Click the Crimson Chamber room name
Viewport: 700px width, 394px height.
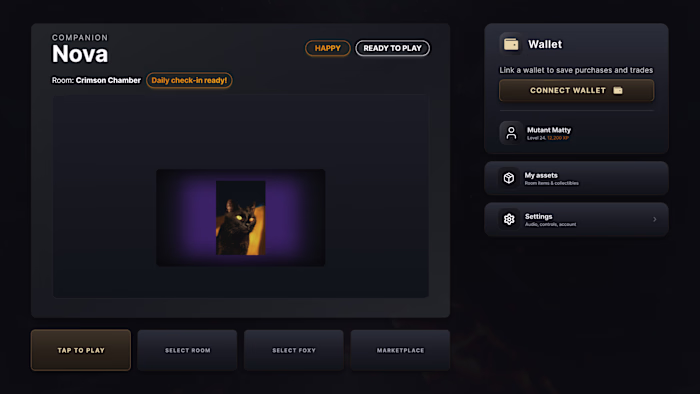tap(108, 80)
